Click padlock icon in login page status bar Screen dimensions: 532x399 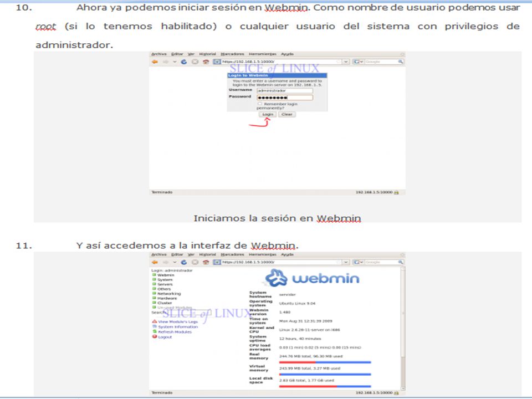coord(396,192)
